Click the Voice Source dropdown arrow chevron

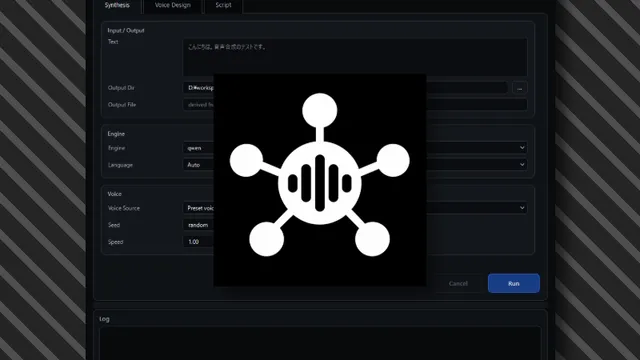point(522,208)
